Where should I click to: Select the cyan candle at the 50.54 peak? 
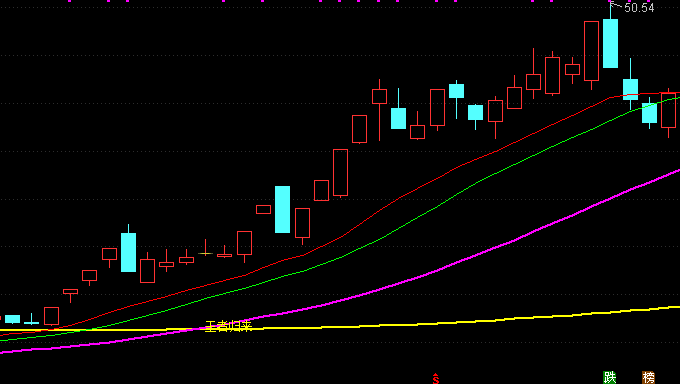610,43
